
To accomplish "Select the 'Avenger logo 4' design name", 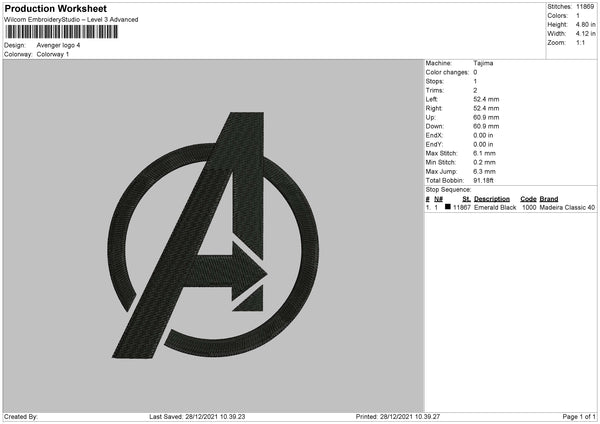I will click(x=58, y=45).
